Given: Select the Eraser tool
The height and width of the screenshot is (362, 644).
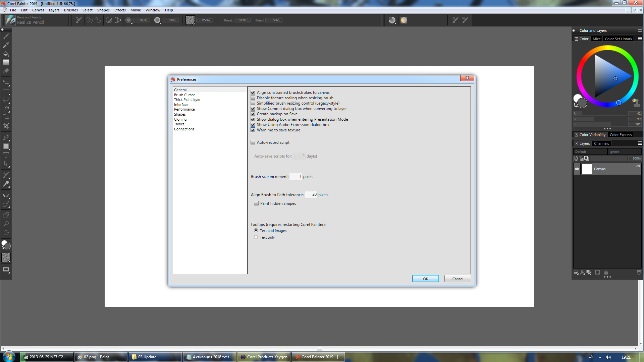Looking at the screenshot, I should tap(6, 71).
